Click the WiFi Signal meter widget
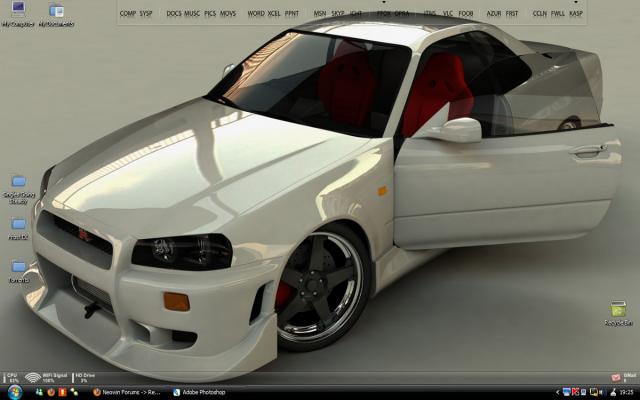The width and height of the screenshot is (640, 400). point(46,378)
